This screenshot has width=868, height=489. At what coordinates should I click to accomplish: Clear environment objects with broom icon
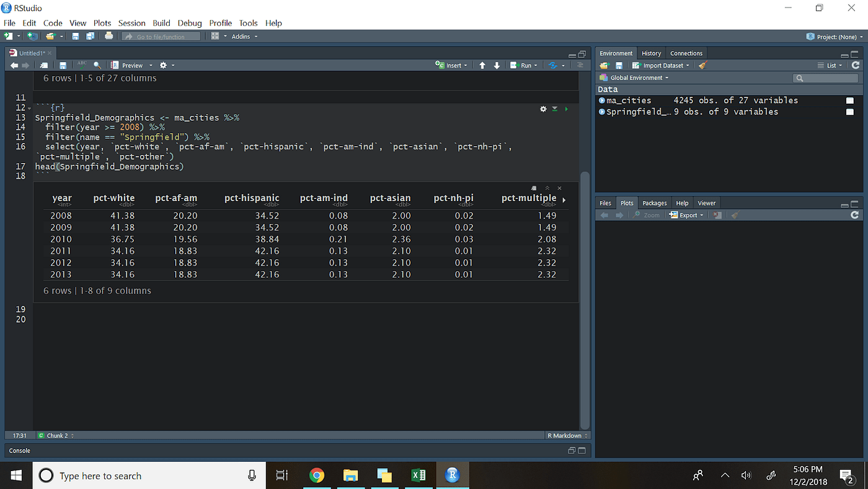tap(702, 65)
